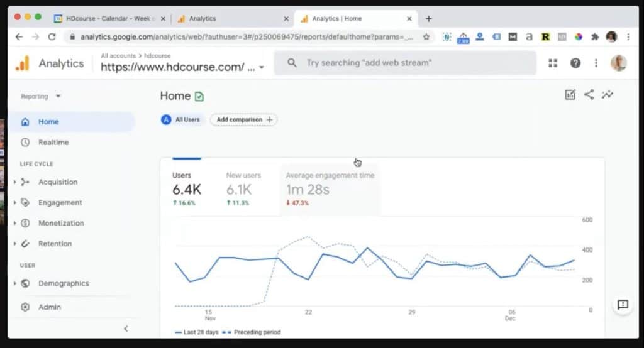Viewport: 644px width, 348px height.
Task: Click the browser reload icon
Action: point(52,37)
